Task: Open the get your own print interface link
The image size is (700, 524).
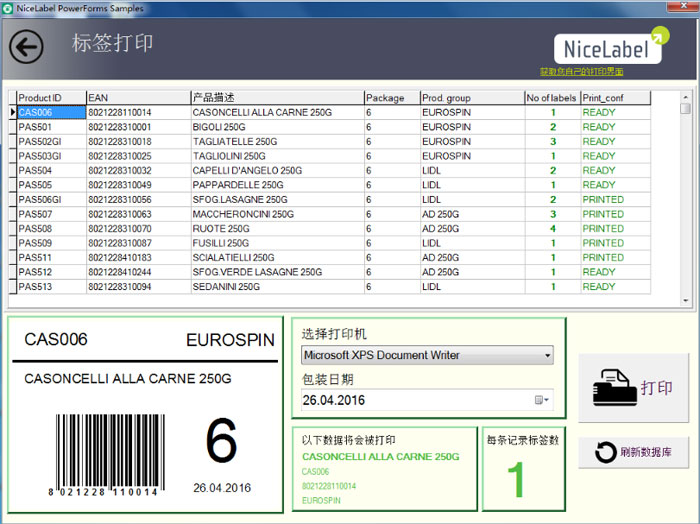Action: coord(581,71)
